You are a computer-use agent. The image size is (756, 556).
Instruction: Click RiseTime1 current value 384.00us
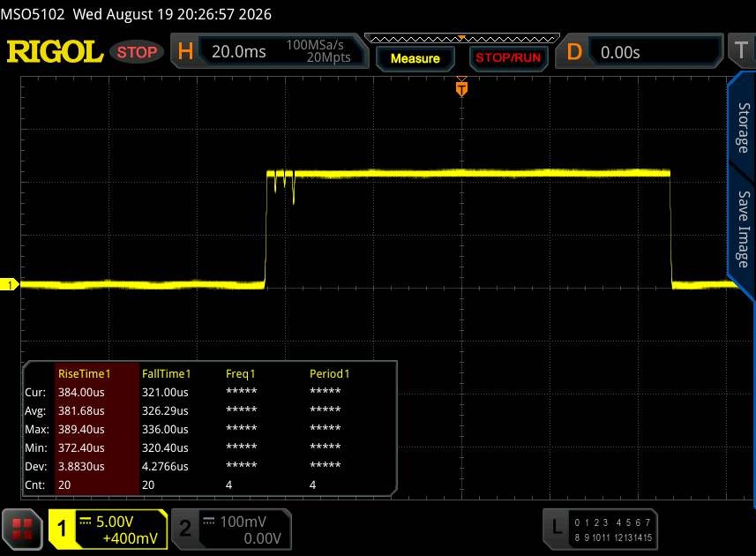(x=81, y=392)
